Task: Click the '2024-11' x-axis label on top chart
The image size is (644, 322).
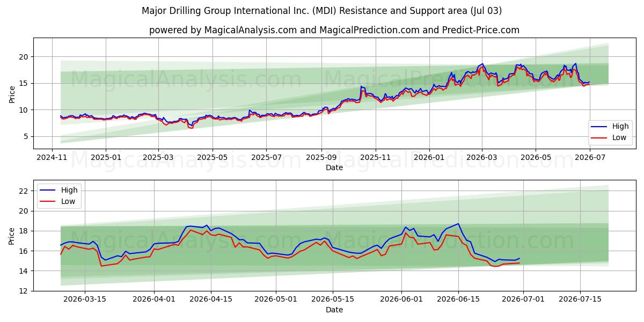Action: point(52,157)
